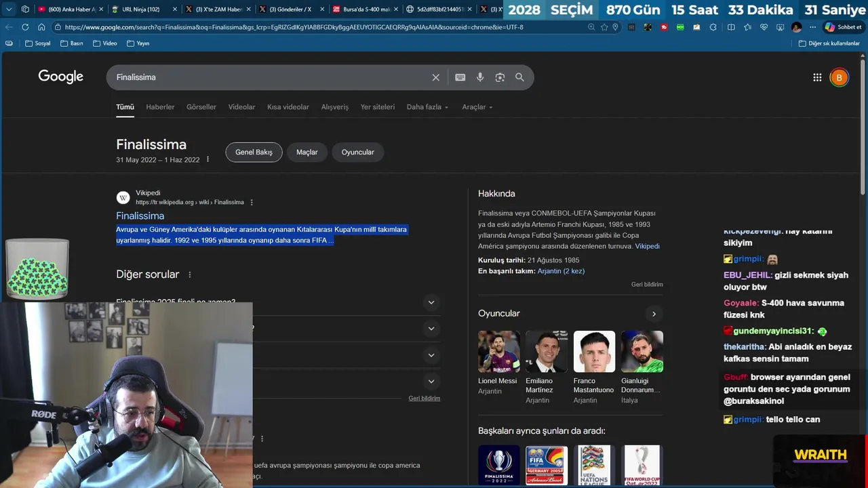Go to browser home page icon

point(41,27)
